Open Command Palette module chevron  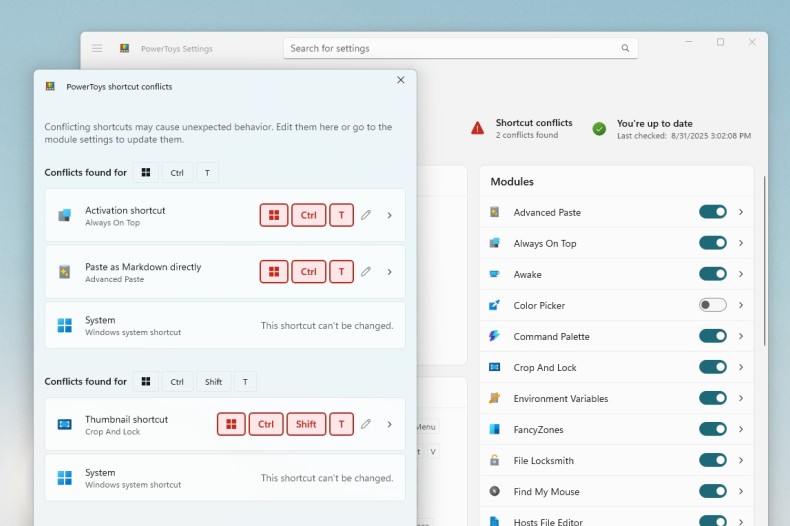741,336
